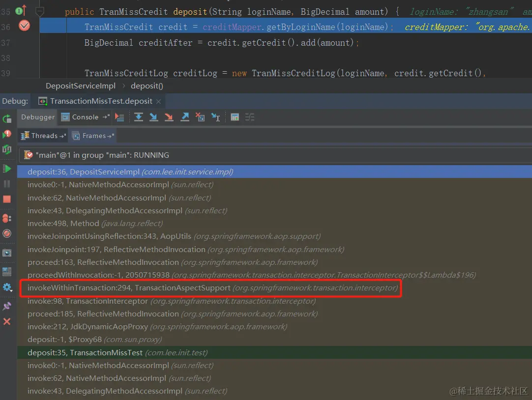Screen dimensions: 532x400
Task: Switch to the Debugger tab
Action: [x=38, y=117]
